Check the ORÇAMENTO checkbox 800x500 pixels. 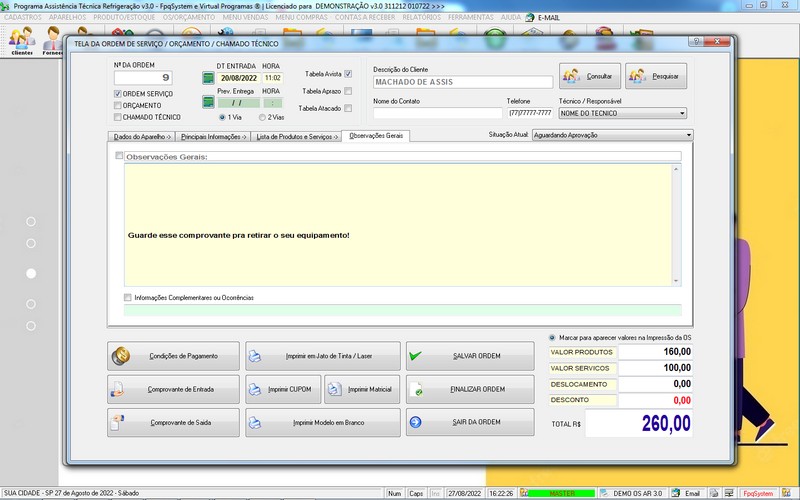tap(118, 106)
